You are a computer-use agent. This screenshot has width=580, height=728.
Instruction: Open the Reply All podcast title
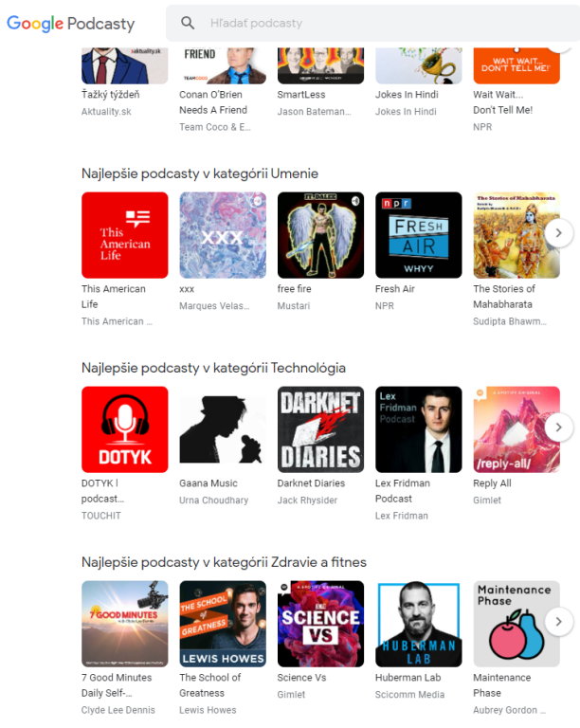[x=492, y=483]
